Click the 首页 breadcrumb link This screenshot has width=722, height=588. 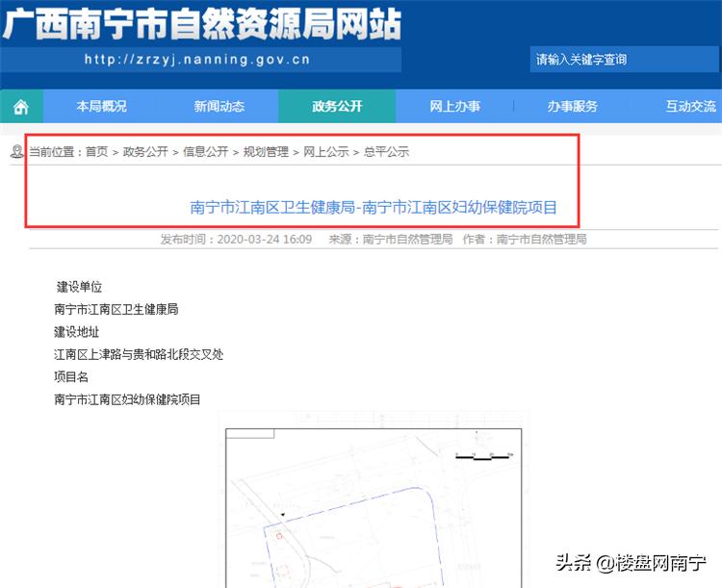(x=96, y=151)
